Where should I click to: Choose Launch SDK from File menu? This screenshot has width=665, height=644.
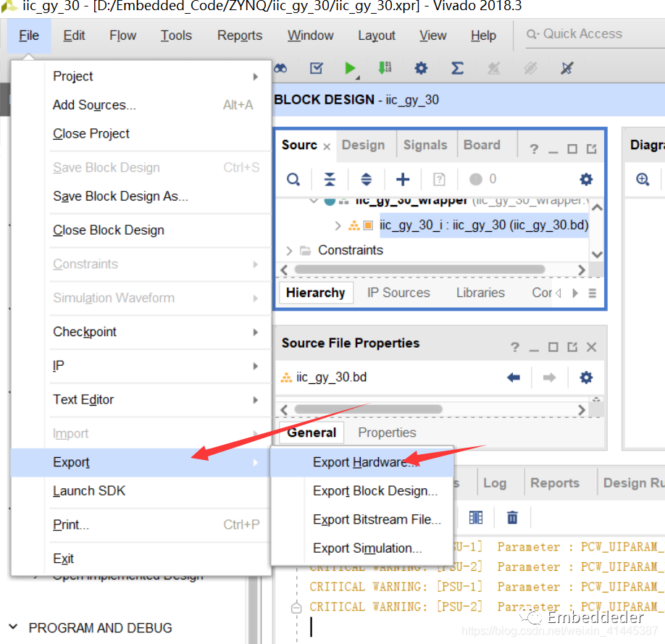click(x=89, y=490)
